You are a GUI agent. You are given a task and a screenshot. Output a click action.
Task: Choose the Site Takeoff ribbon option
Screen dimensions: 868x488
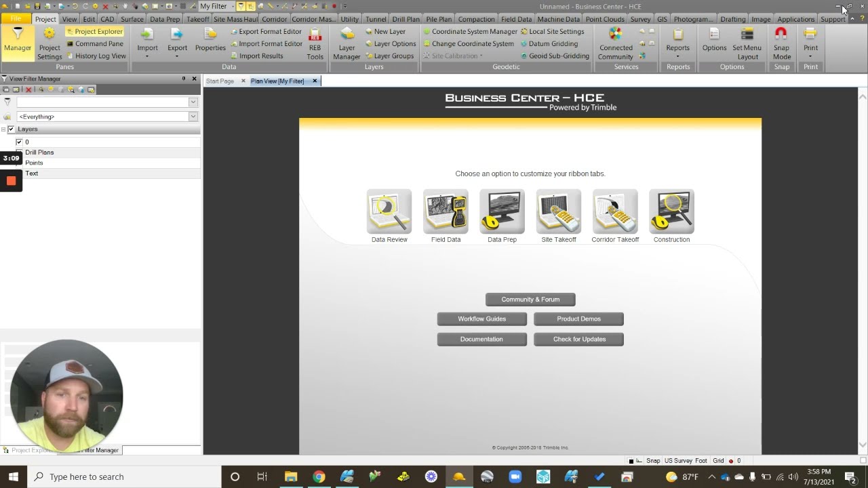559,216
